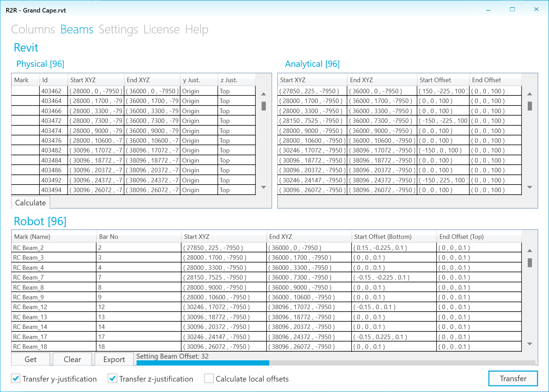Click the Mark column header in Physical table
Viewport: 549px width, 392px height.
tap(26, 80)
